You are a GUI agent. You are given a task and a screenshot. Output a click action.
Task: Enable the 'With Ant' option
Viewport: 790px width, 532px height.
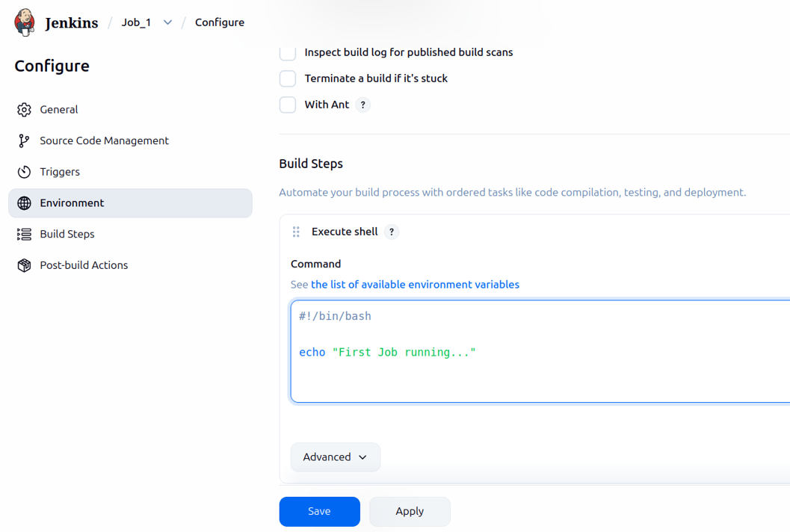coord(287,105)
